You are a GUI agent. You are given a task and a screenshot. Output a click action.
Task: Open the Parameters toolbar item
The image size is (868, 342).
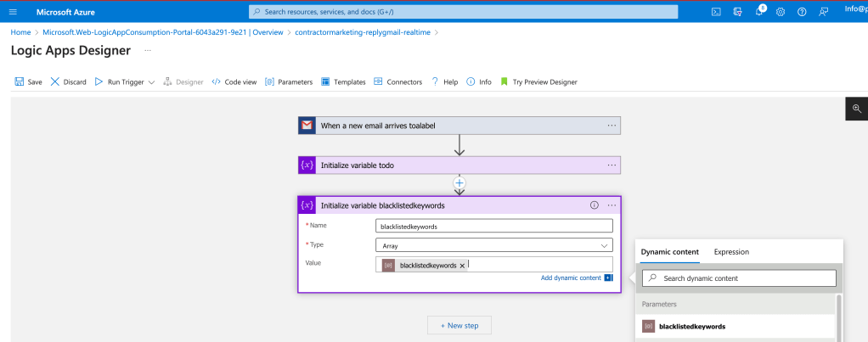point(289,82)
